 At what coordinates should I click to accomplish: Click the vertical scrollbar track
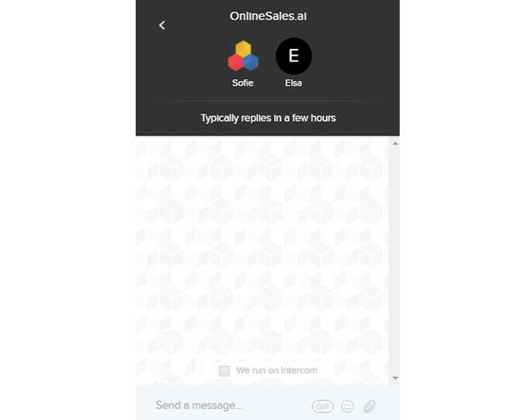(x=395, y=261)
